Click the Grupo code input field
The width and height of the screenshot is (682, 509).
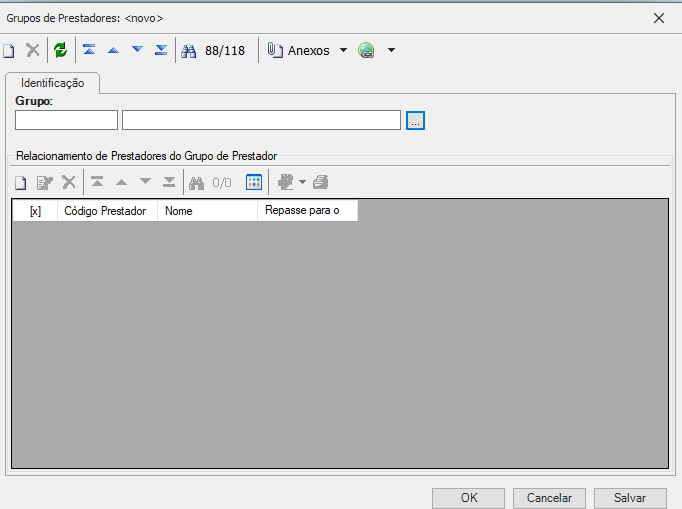tap(67, 120)
